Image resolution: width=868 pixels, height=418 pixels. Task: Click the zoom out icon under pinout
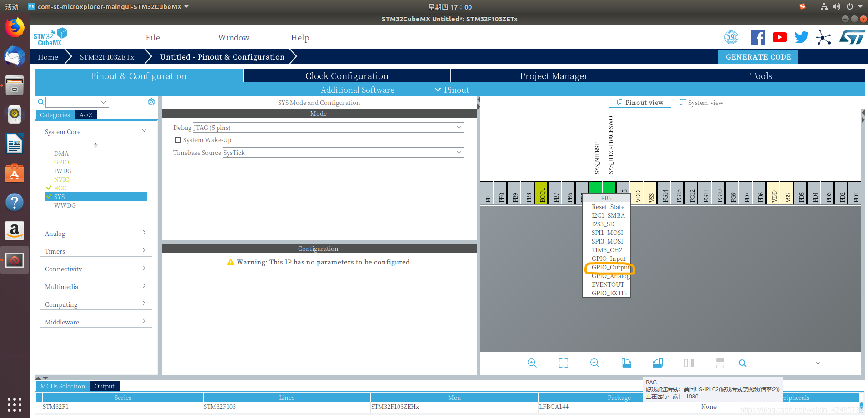(595, 363)
